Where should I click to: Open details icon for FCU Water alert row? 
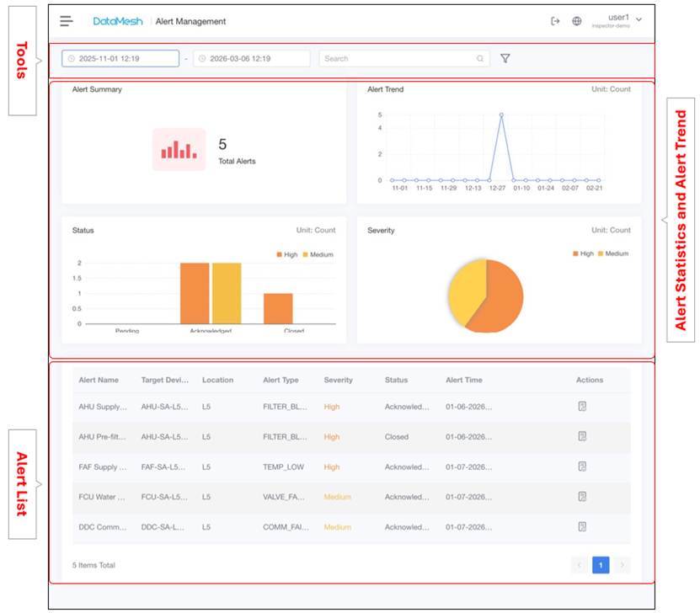pyautogui.click(x=581, y=497)
